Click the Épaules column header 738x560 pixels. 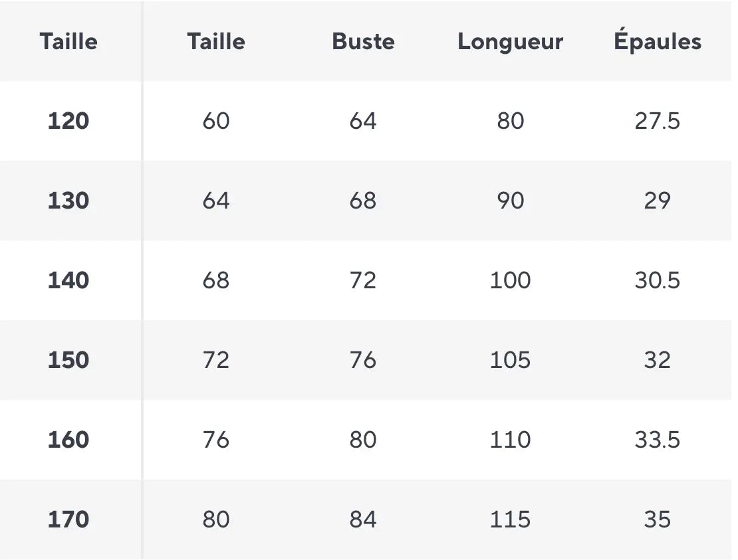coord(658,40)
